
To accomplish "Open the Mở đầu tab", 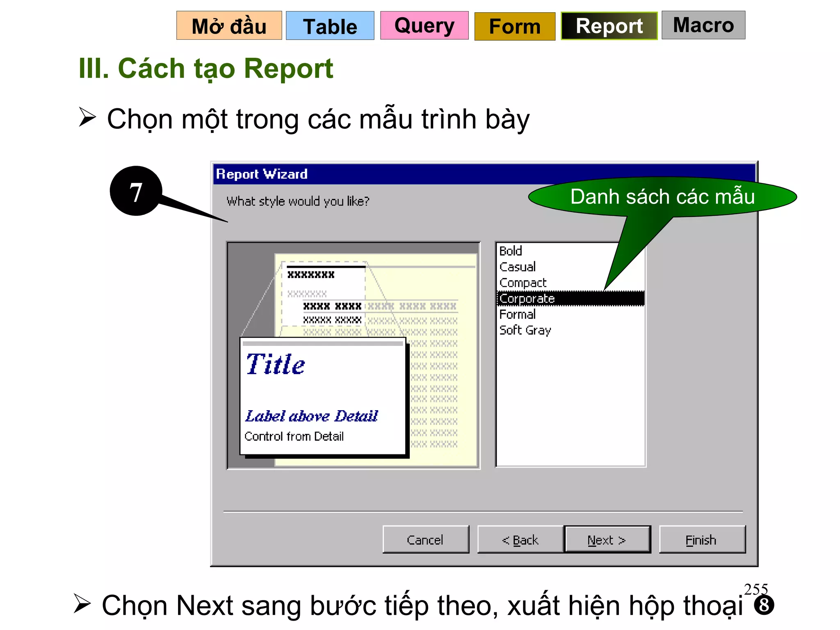I will 229,26.
